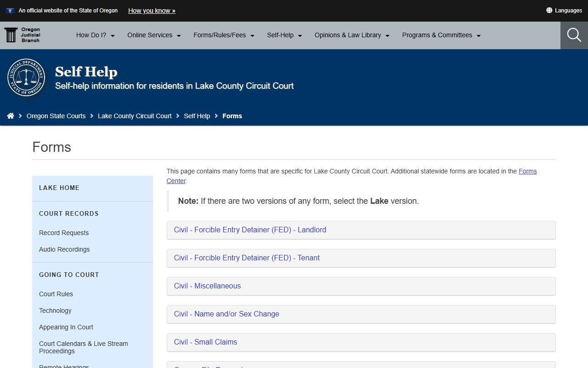The width and height of the screenshot is (588, 368).
Task: Open the Languages selector
Action: (564, 10)
